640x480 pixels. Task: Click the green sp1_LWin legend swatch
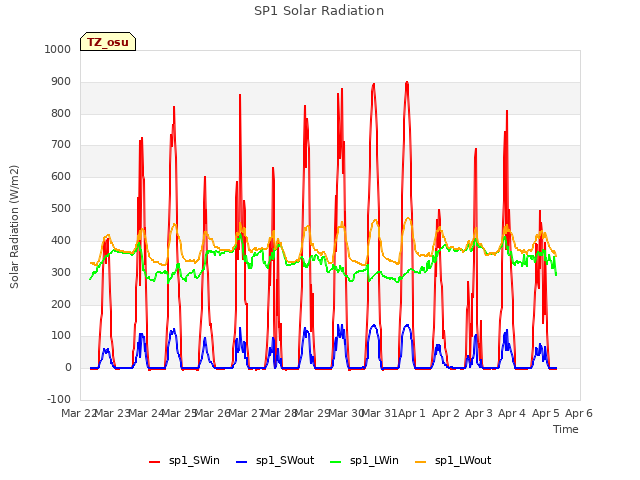tap(335, 462)
